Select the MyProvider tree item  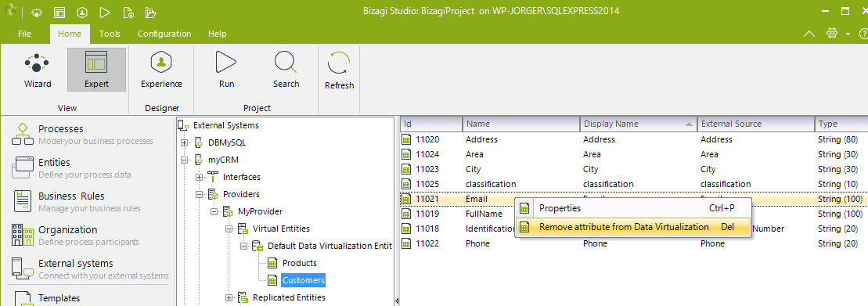260,211
